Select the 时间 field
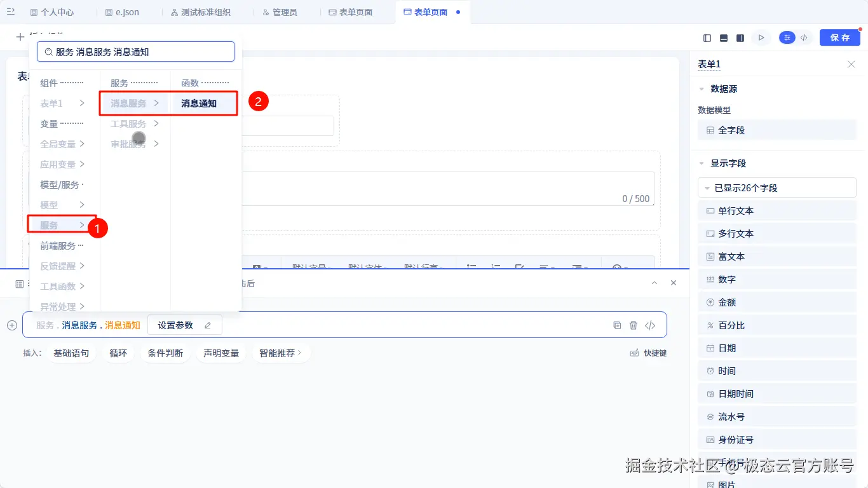The width and height of the screenshot is (868, 488). click(x=777, y=371)
